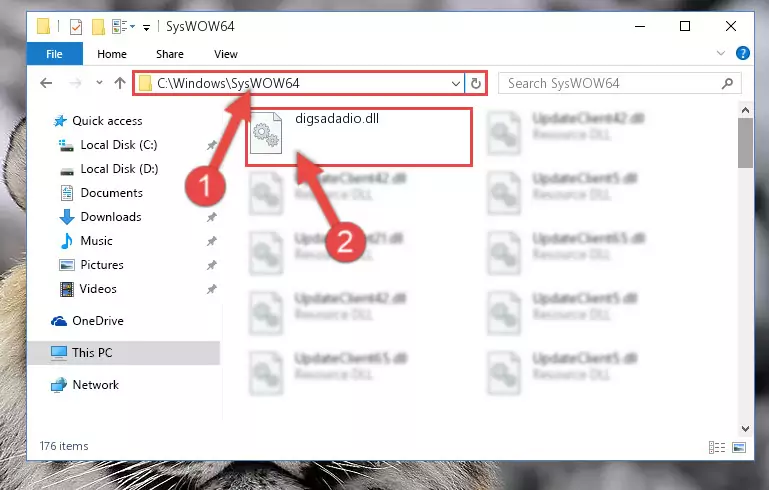The height and width of the screenshot is (490, 769).
Task: Maximize the SysWOW64 window
Action: [x=685, y=26]
